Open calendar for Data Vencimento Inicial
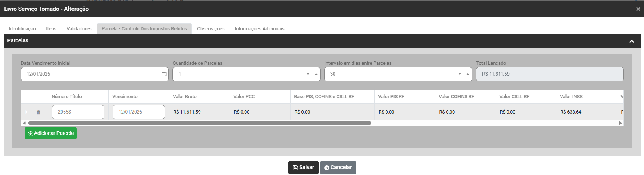Image resolution: width=644 pixels, height=175 pixels. coord(164,74)
